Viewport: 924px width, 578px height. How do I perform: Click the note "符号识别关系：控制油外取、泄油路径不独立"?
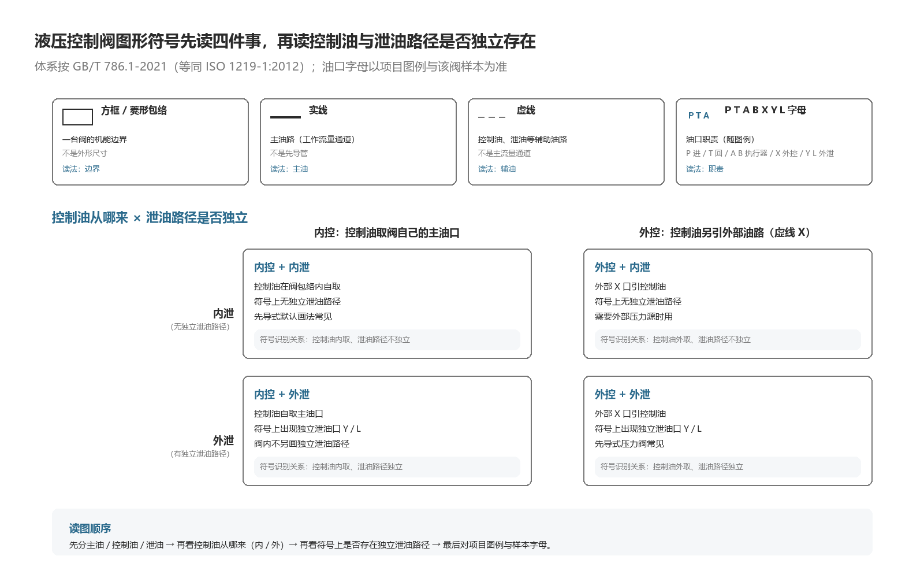[x=676, y=340]
